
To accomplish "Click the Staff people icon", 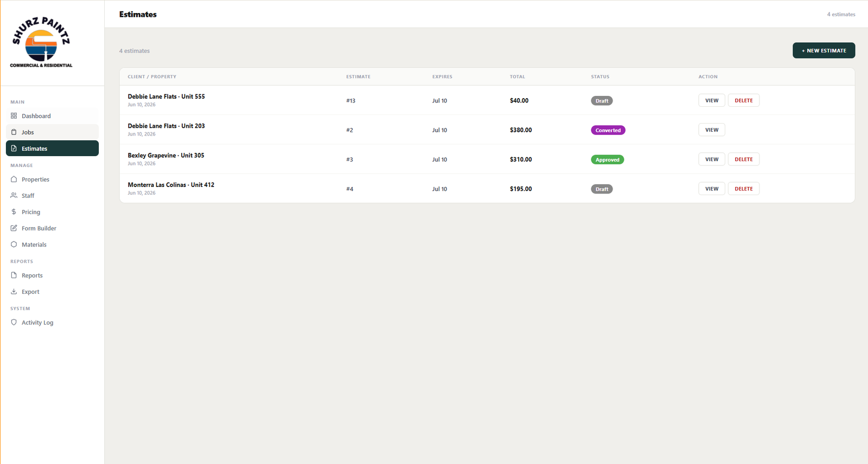I will click(x=14, y=196).
